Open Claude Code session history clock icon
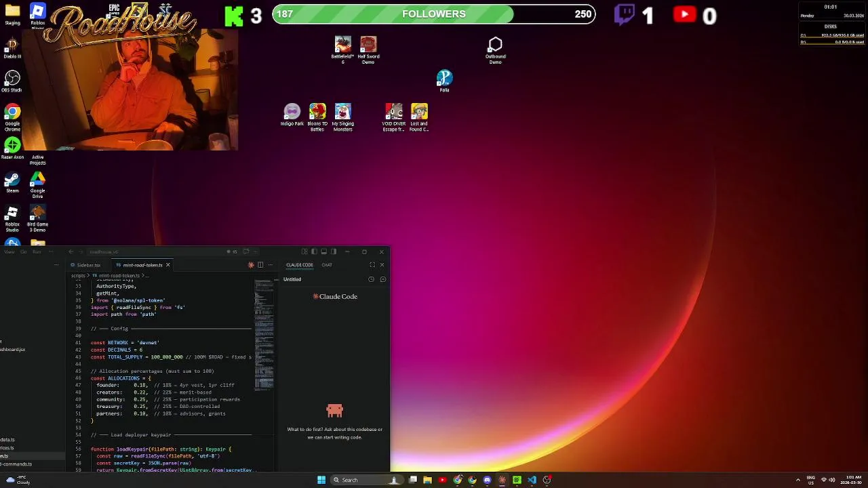 tap(371, 279)
